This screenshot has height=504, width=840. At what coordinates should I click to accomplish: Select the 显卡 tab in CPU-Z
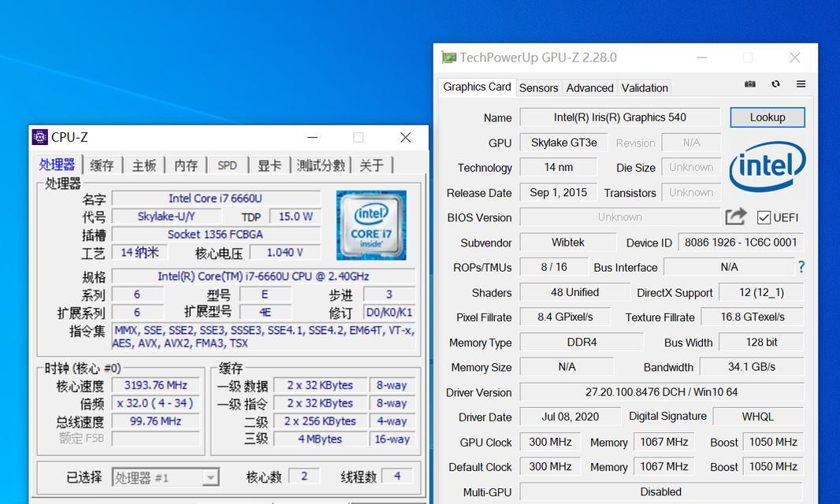[x=269, y=165]
